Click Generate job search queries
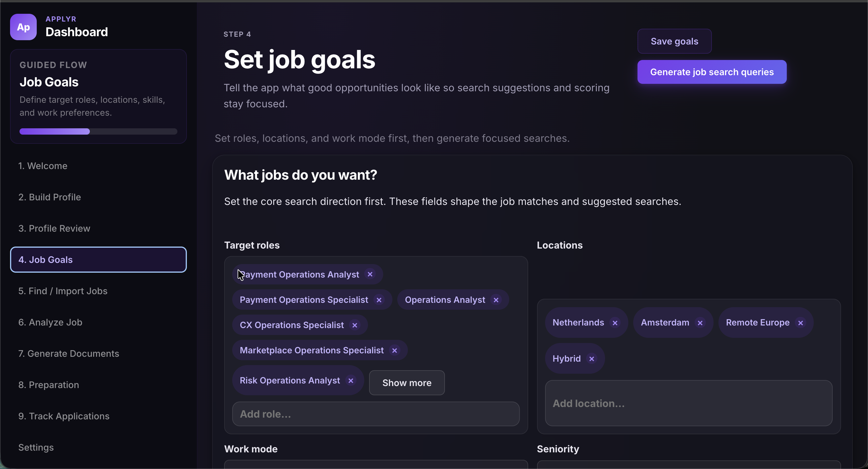The width and height of the screenshot is (868, 469). pos(712,72)
